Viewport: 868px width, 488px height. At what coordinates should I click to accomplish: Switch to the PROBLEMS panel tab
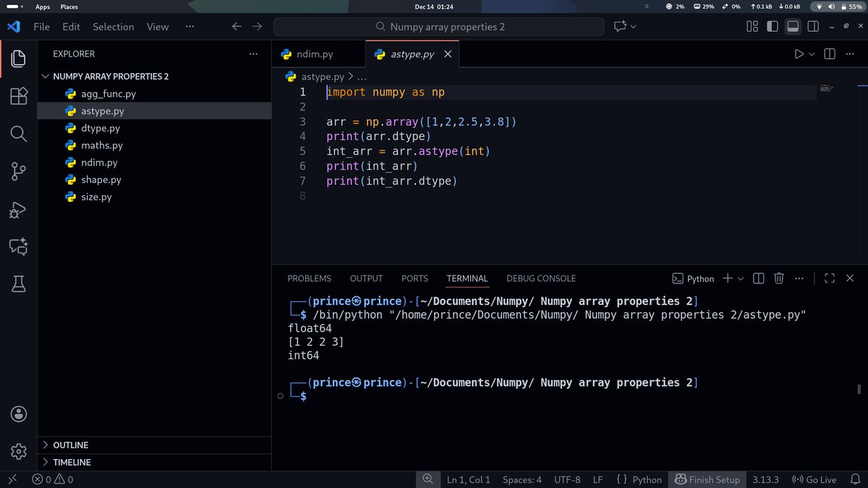(x=309, y=278)
